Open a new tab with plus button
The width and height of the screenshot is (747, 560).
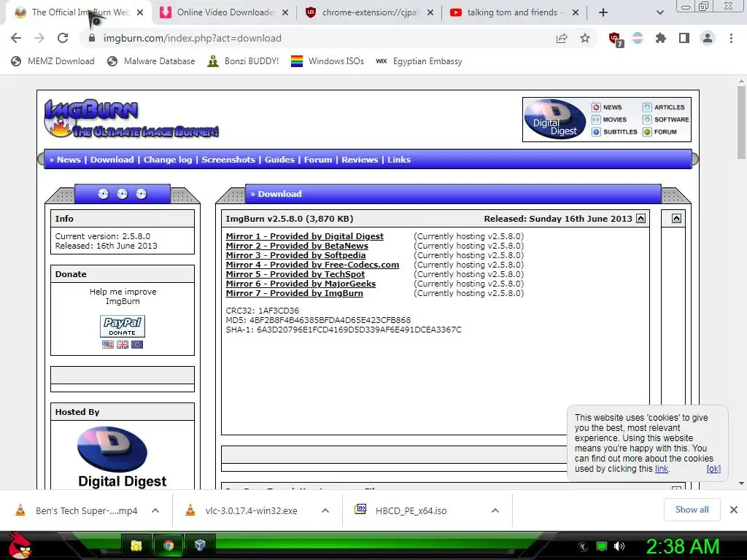pos(603,12)
